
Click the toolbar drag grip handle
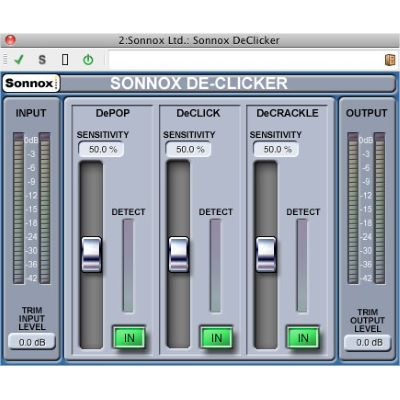coord(5,60)
